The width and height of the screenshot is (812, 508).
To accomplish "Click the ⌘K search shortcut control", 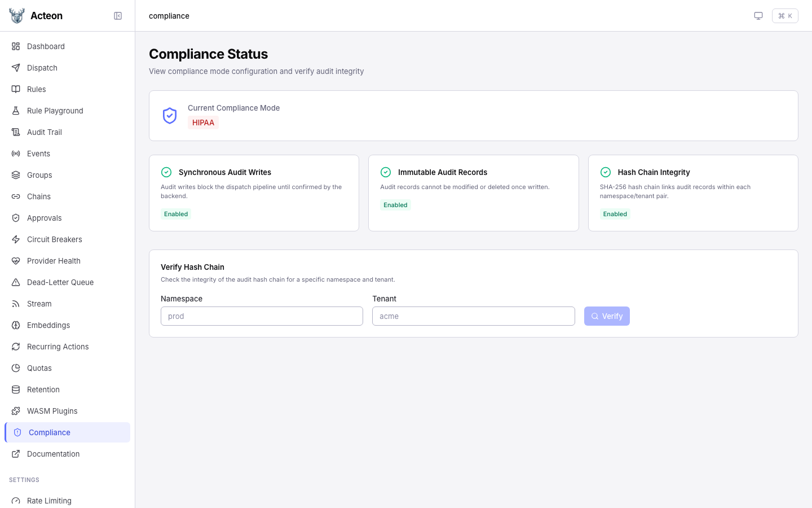I will [x=785, y=16].
